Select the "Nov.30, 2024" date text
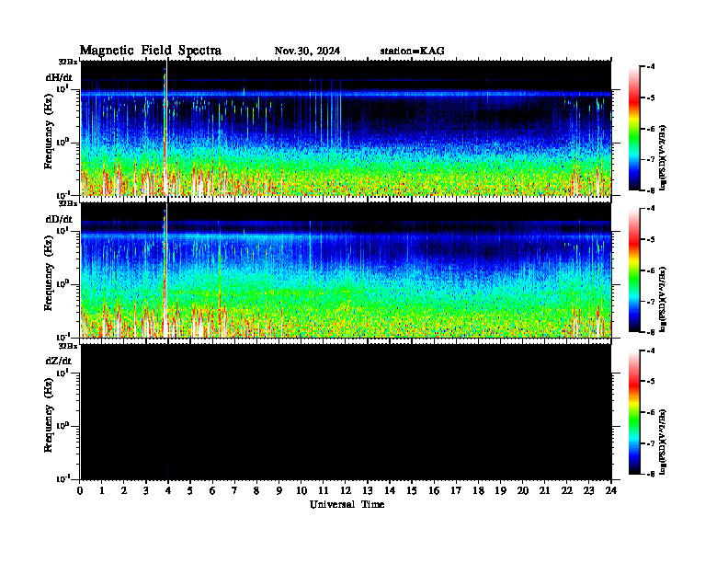This screenshot has height=563, width=728. pos(307,52)
